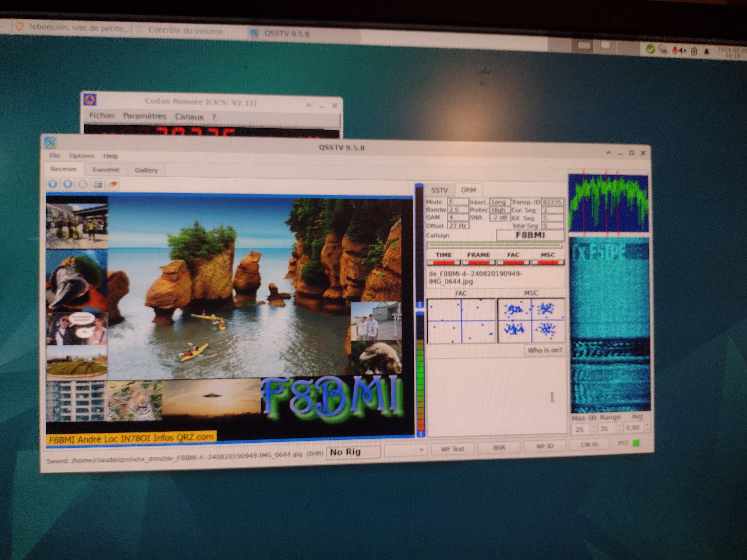This screenshot has height=560, width=747.
Task: Save the received image with floppy icon
Action: pyautogui.click(x=98, y=184)
